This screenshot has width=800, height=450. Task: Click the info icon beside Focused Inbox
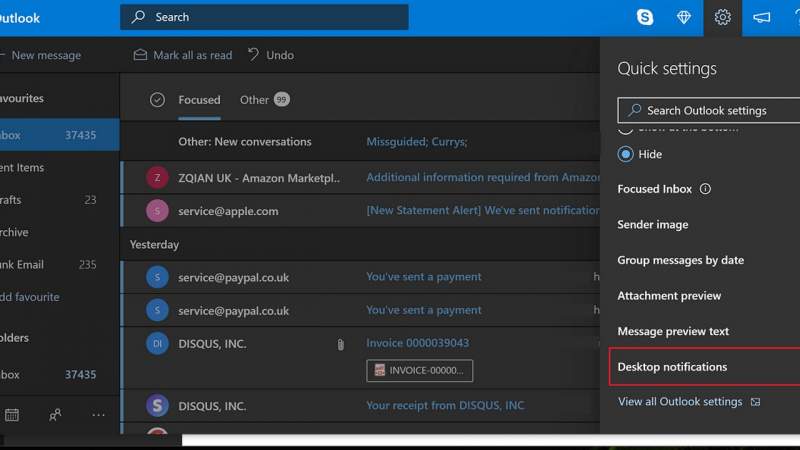(705, 189)
